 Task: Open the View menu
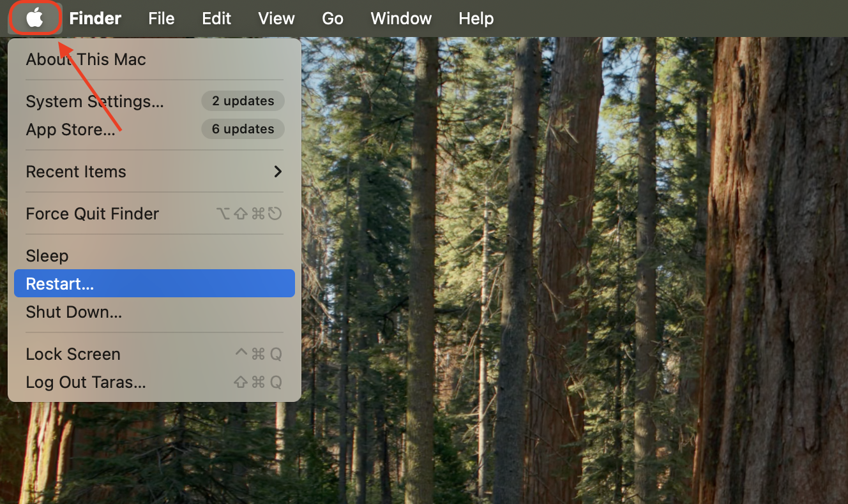[x=276, y=18]
